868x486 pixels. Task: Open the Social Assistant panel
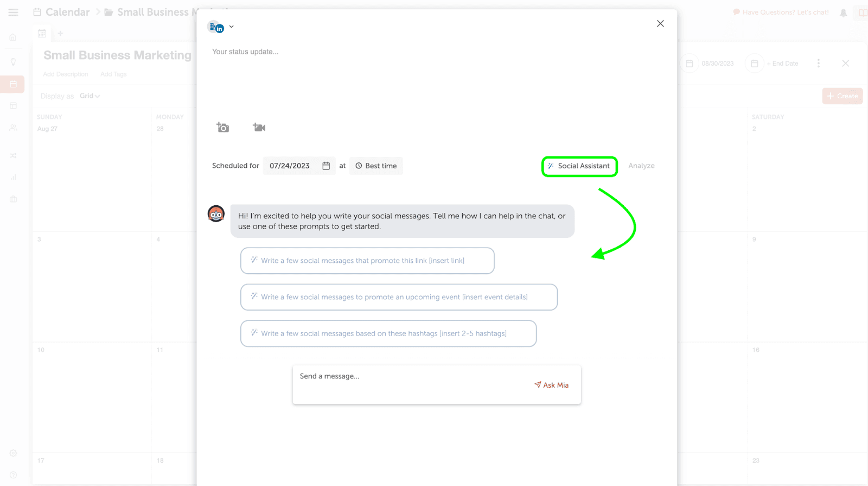pos(579,166)
